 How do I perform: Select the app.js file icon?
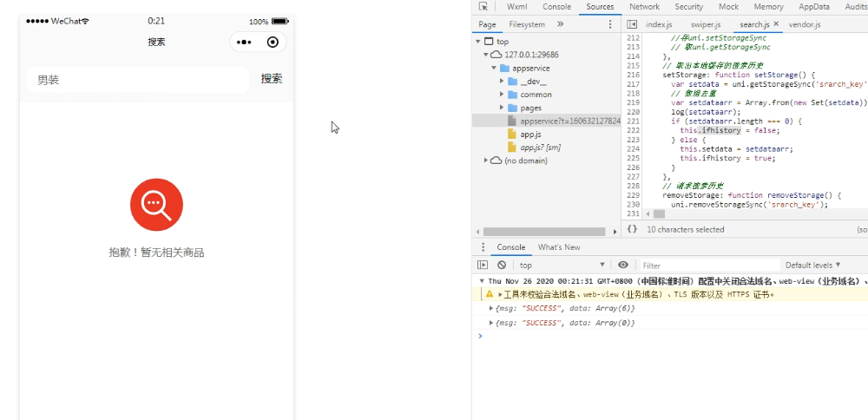[512, 135]
